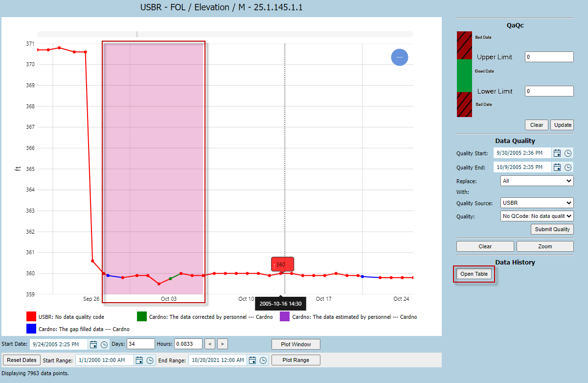Click the Hours input field
The width and height of the screenshot is (588, 383).
[188, 344]
